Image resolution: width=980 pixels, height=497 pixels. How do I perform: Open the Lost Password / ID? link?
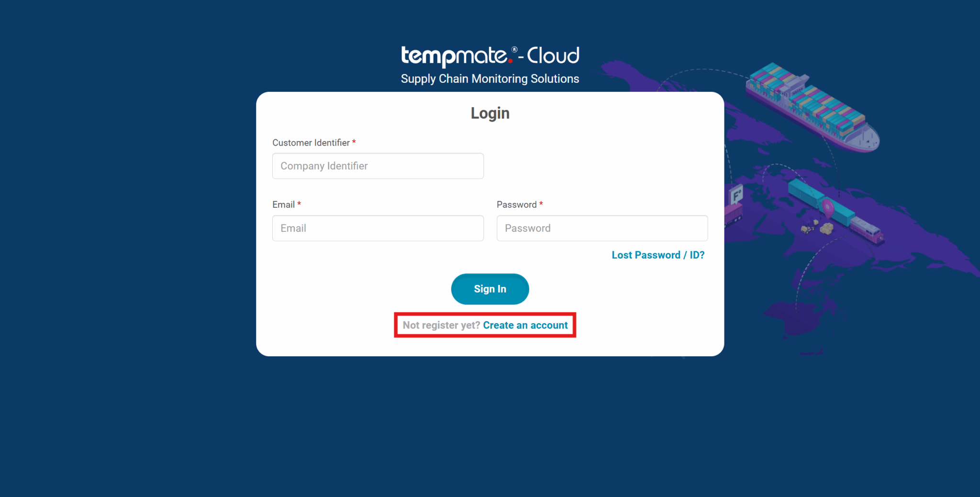tap(658, 255)
